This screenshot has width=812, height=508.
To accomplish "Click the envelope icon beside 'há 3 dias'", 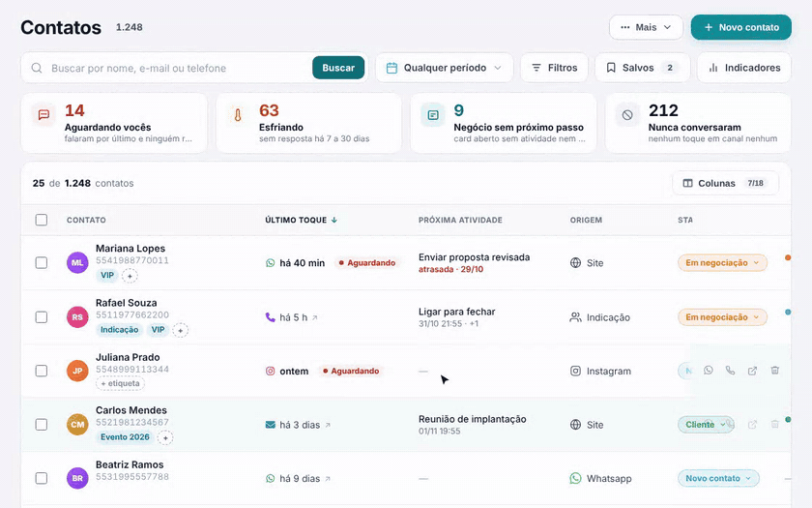I will point(271,425).
